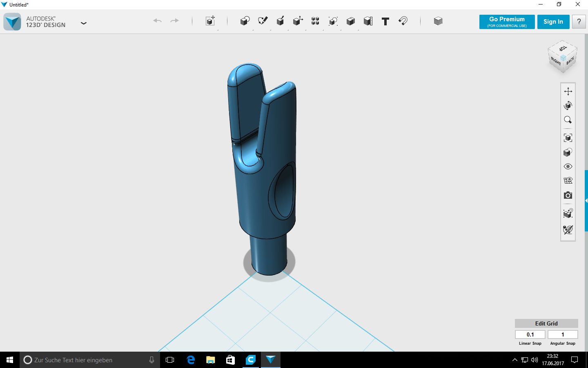Toggle the Snap magnet tool
The width and height of the screenshot is (588, 368).
coord(403,21)
